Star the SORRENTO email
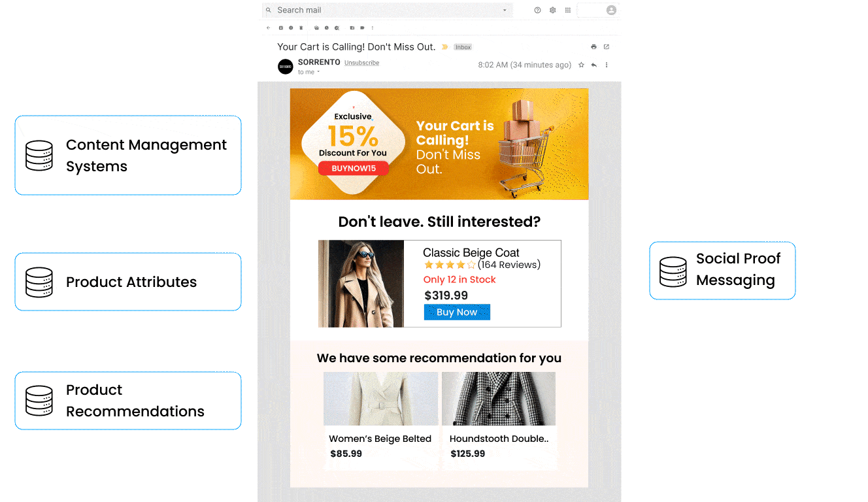The width and height of the screenshot is (868, 502). click(581, 65)
